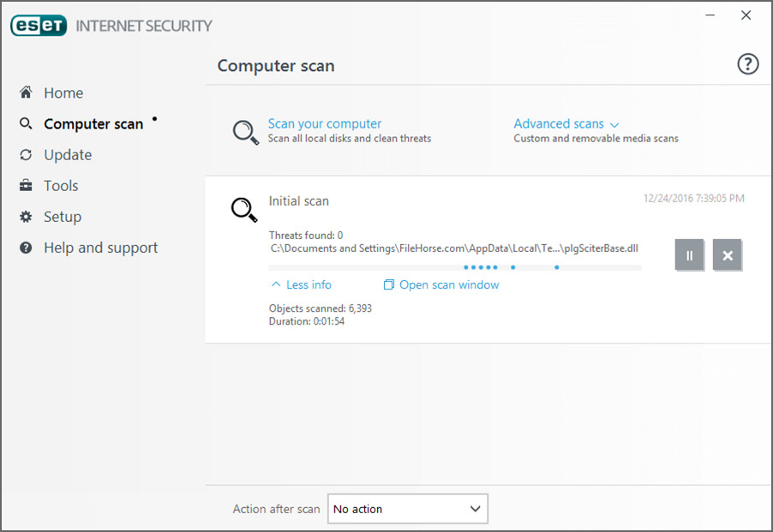Viewport: 773px width, 532px height.
Task: Open the Tools section
Action: pos(61,186)
